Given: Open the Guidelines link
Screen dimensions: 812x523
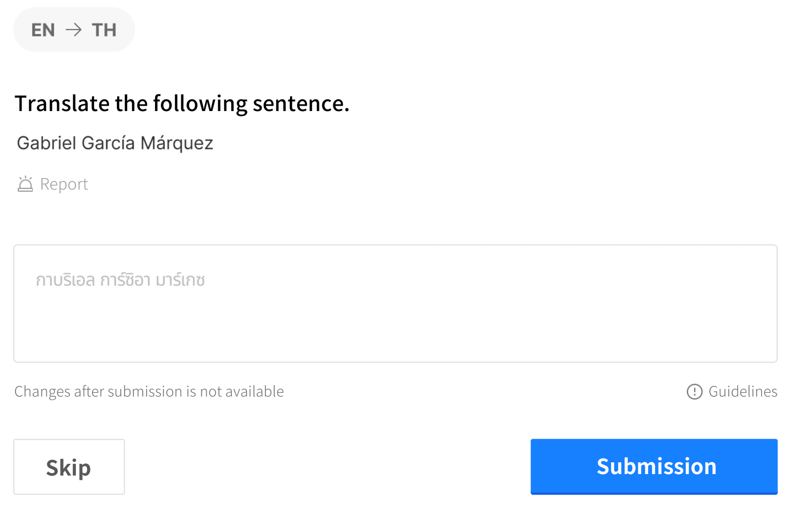Looking at the screenshot, I should [743, 391].
